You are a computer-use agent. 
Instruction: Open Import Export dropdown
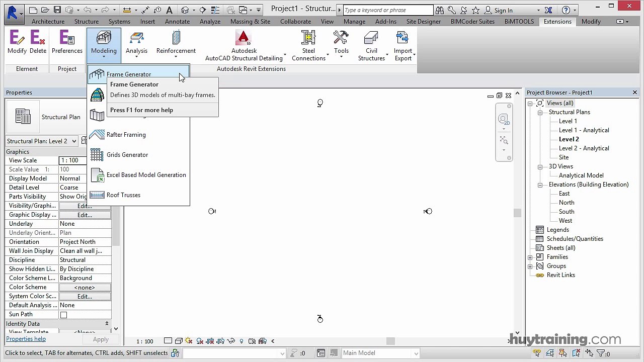tap(403, 45)
